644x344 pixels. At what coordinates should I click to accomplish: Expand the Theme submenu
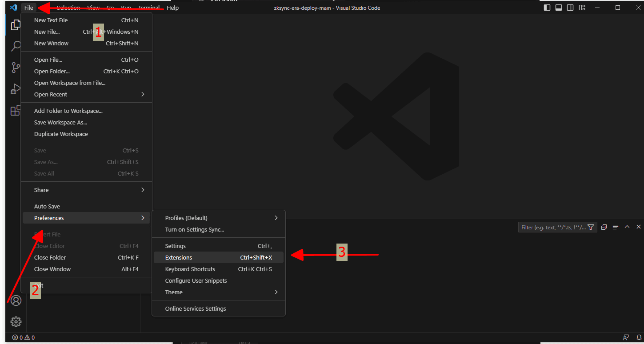pos(219,292)
